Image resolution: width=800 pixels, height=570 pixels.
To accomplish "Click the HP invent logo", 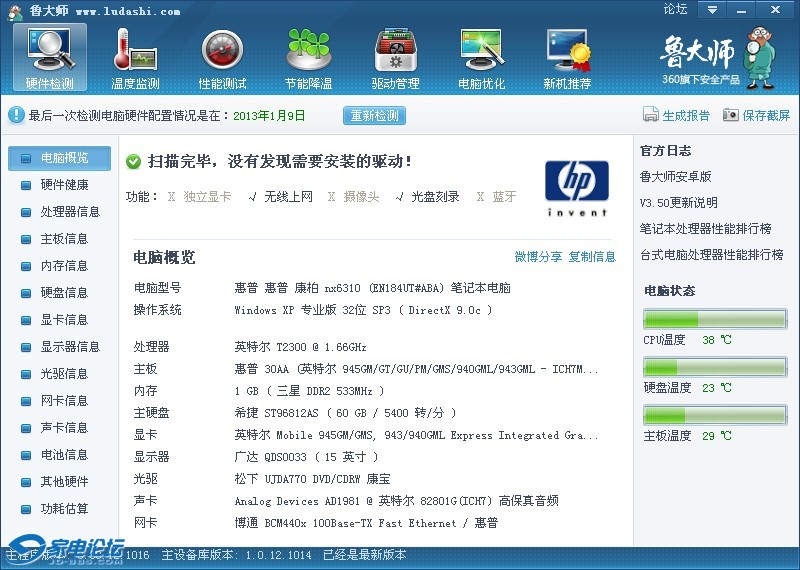I will coord(576,187).
